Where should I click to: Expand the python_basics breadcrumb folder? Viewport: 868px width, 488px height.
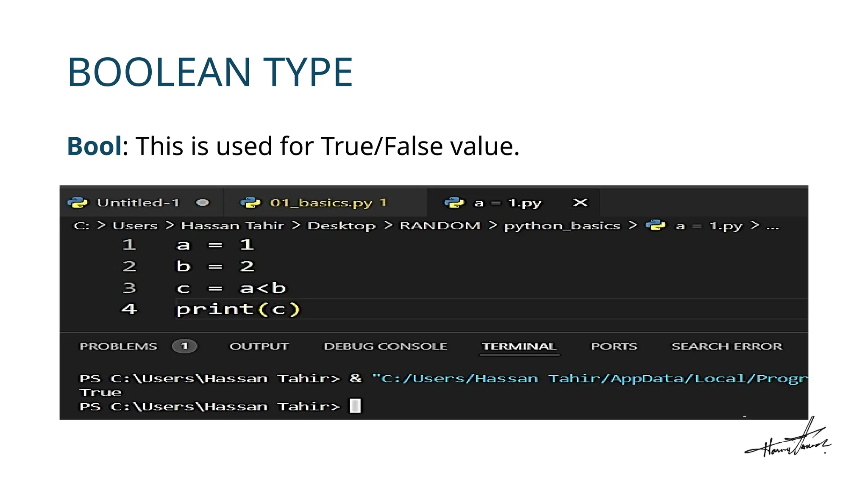click(x=562, y=226)
